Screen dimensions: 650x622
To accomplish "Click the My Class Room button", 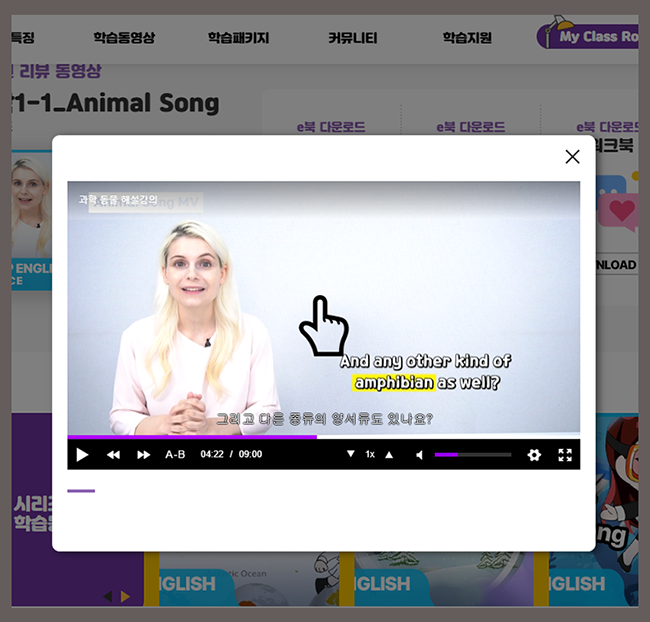I will coord(591,37).
